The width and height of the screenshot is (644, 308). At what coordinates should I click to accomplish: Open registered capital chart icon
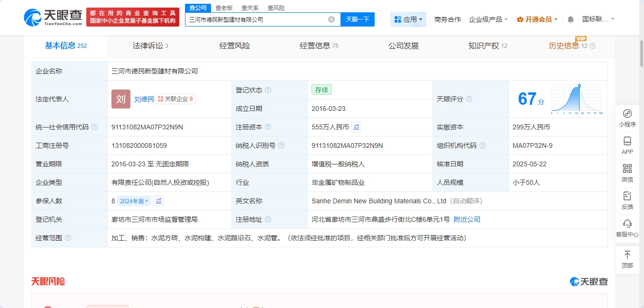[x=357, y=127]
